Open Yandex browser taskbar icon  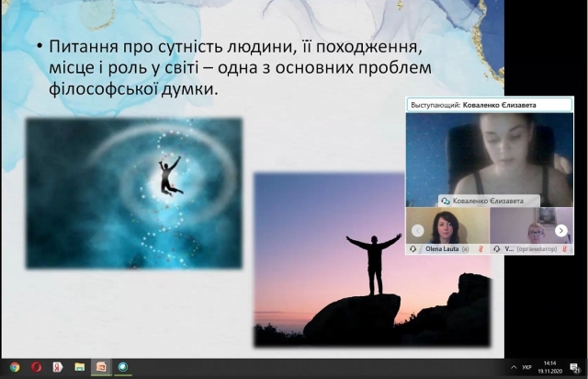click(x=57, y=367)
